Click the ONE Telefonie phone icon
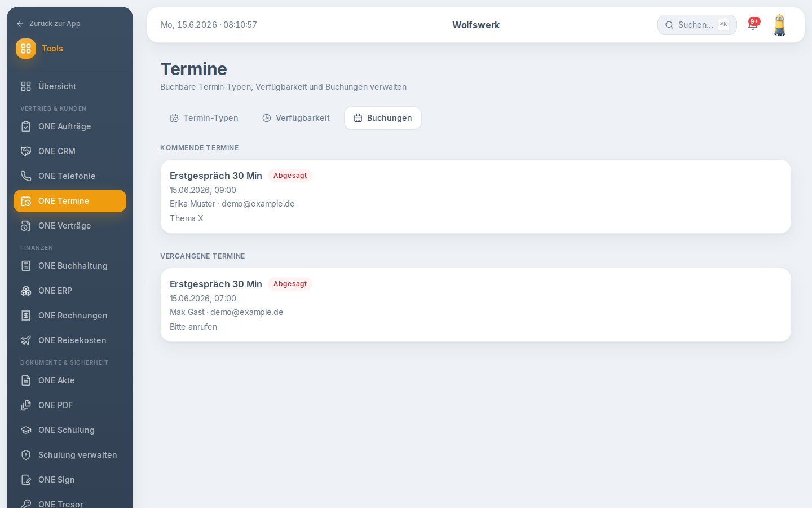Image resolution: width=812 pixels, height=508 pixels. pos(26,176)
